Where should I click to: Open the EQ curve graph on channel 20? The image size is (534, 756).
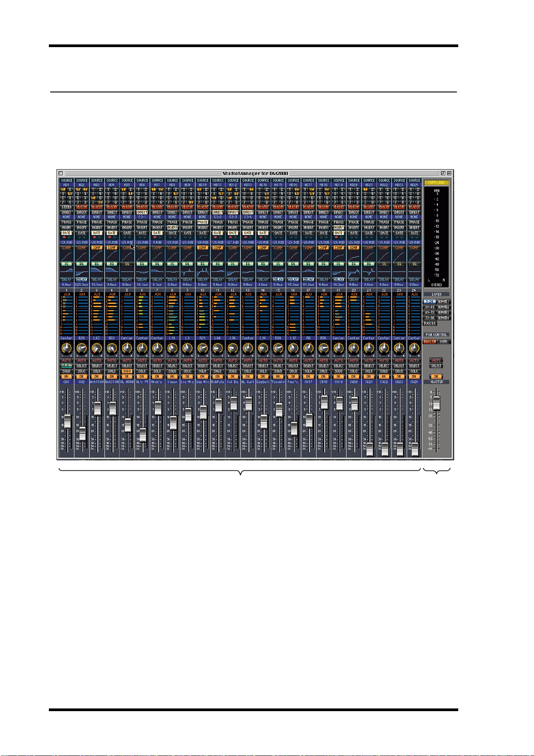[x=354, y=271]
